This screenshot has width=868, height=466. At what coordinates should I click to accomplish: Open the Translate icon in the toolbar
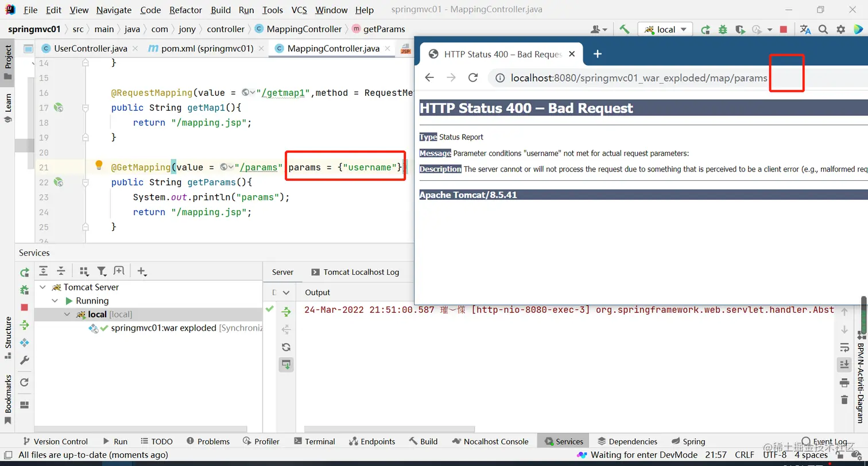[805, 29]
